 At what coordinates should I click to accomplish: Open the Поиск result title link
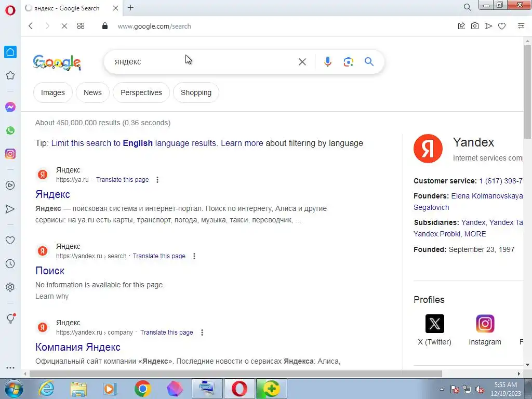tap(50, 271)
